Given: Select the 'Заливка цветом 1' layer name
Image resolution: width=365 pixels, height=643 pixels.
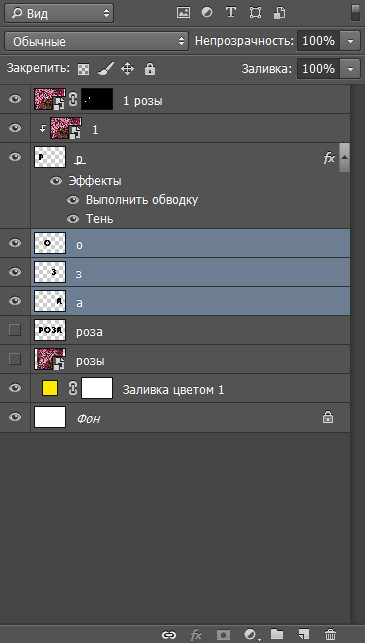Looking at the screenshot, I should pyautogui.click(x=173, y=390).
